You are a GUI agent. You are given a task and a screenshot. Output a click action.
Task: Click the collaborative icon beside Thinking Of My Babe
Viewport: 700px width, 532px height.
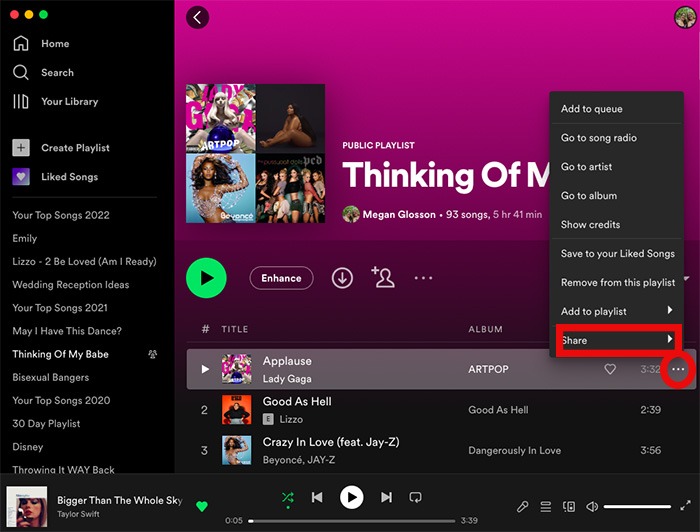point(152,354)
